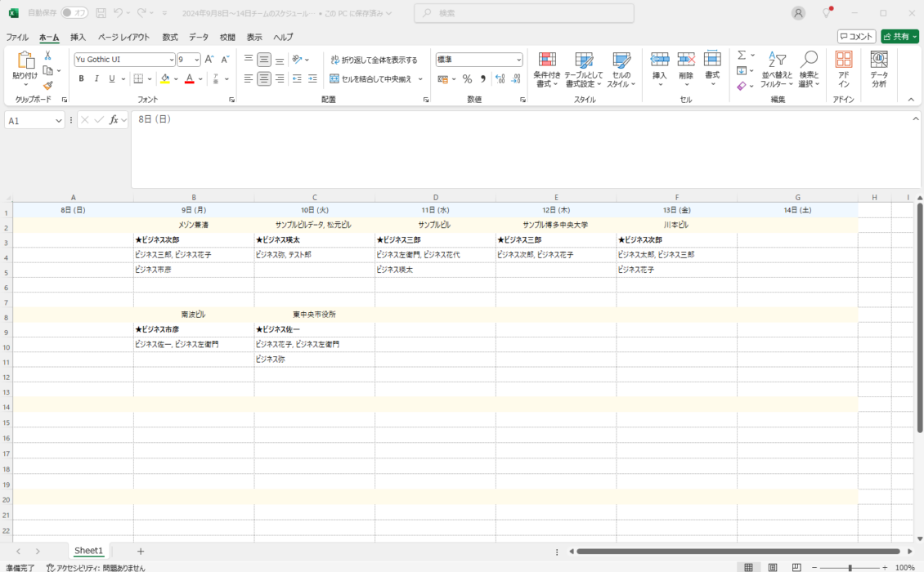Switch to Page Break Preview in status bar
This screenshot has height=572, width=924.
(796, 567)
